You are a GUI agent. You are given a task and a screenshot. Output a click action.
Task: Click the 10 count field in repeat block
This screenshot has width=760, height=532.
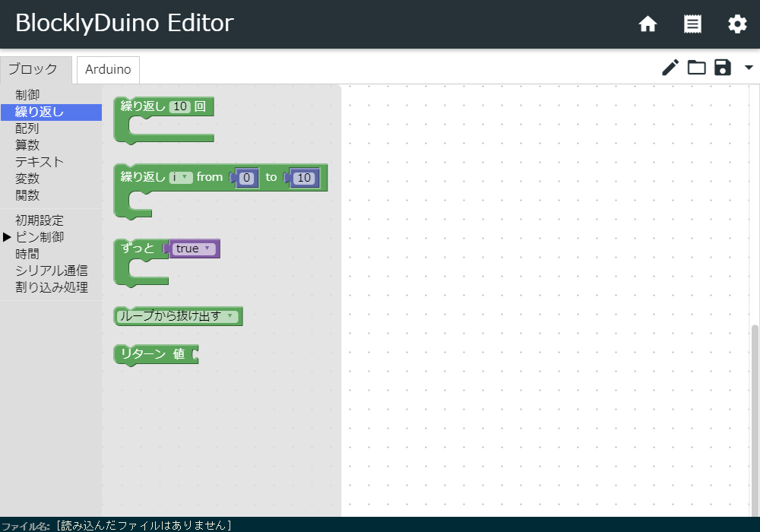(180, 107)
